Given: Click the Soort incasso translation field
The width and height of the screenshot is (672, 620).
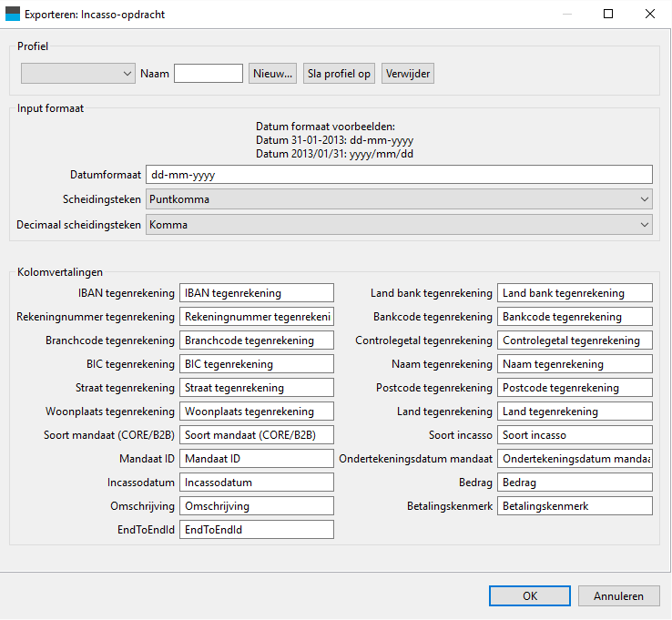Looking at the screenshot, I should point(575,435).
